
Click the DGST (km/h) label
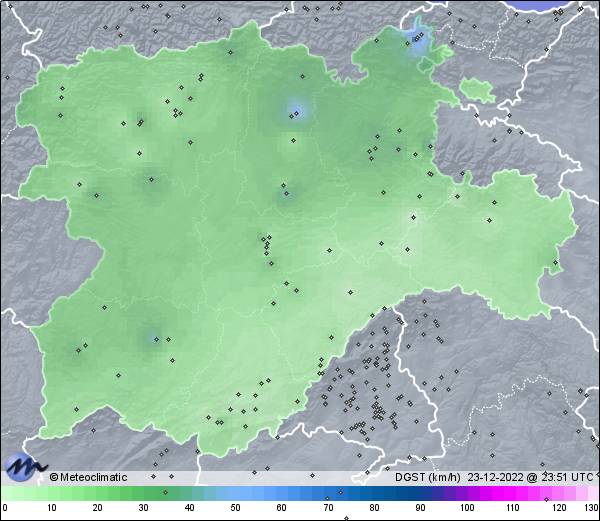[428, 477]
